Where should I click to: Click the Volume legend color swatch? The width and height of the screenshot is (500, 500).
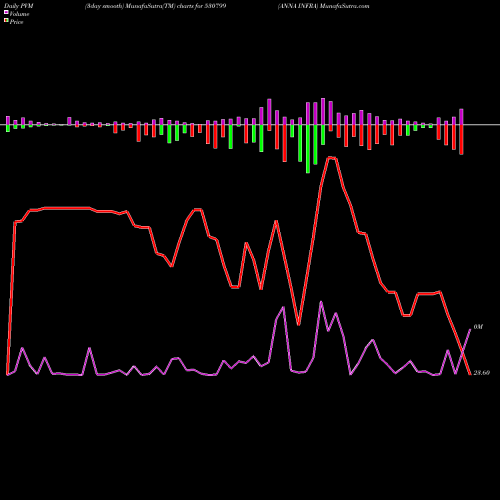(6, 12)
